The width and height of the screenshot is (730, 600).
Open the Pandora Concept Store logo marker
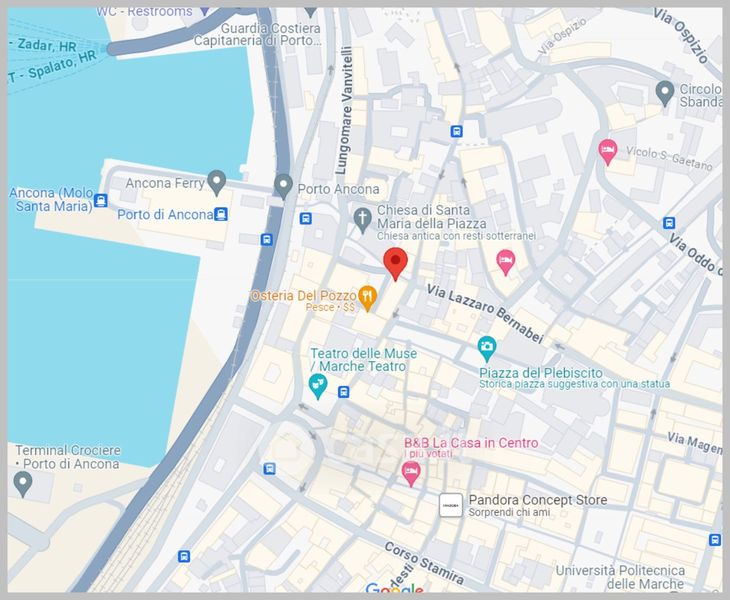pyautogui.click(x=451, y=506)
